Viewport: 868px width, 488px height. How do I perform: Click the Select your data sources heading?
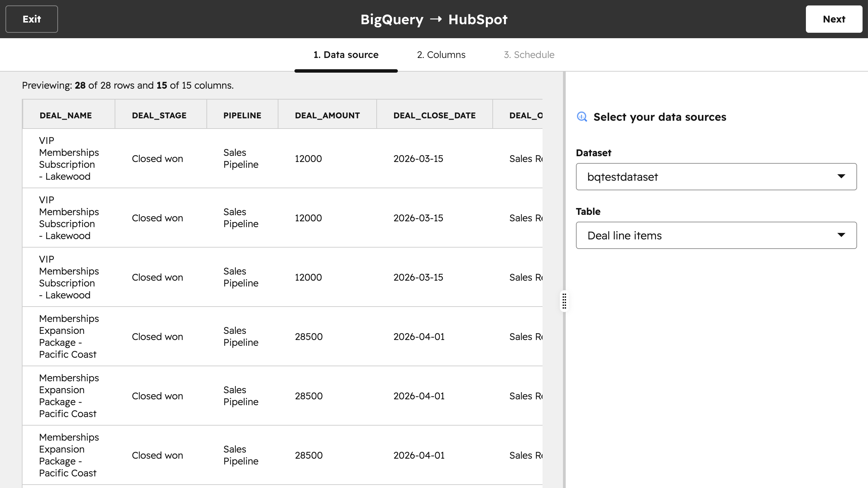click(660, 117)
